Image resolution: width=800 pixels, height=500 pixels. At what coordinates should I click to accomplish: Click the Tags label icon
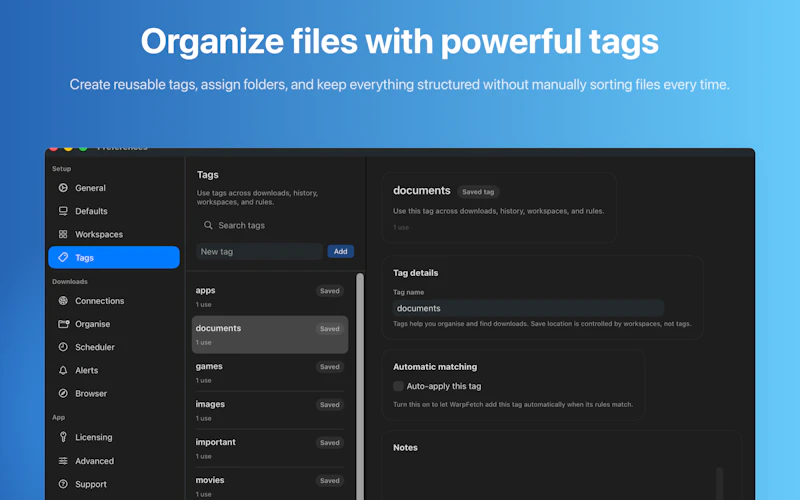(x=63, y=257)
